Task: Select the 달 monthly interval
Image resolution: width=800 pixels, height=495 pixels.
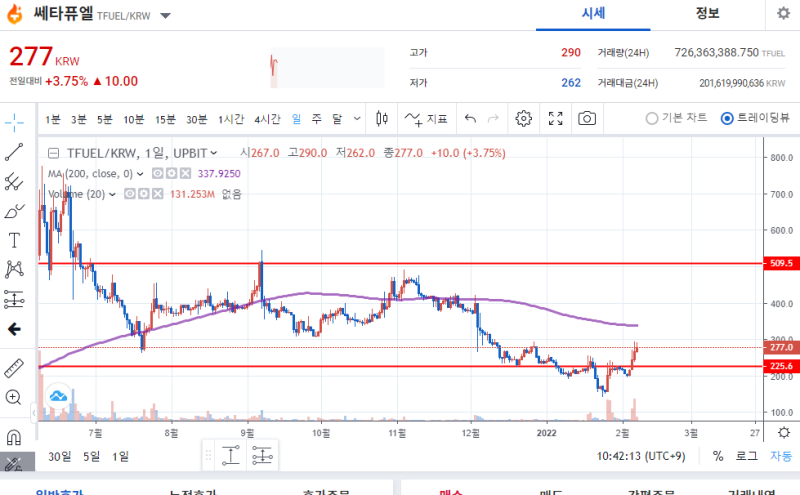Action: point(337,119)
